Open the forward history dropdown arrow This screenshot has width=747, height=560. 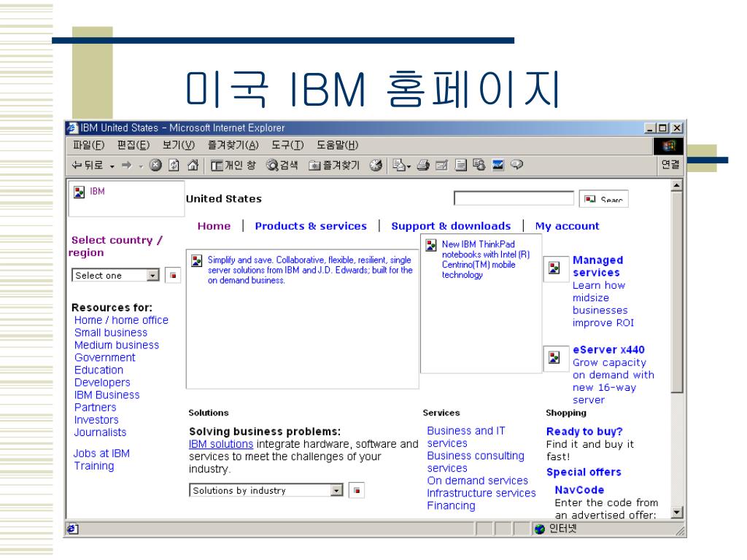(x=141, y=166)
